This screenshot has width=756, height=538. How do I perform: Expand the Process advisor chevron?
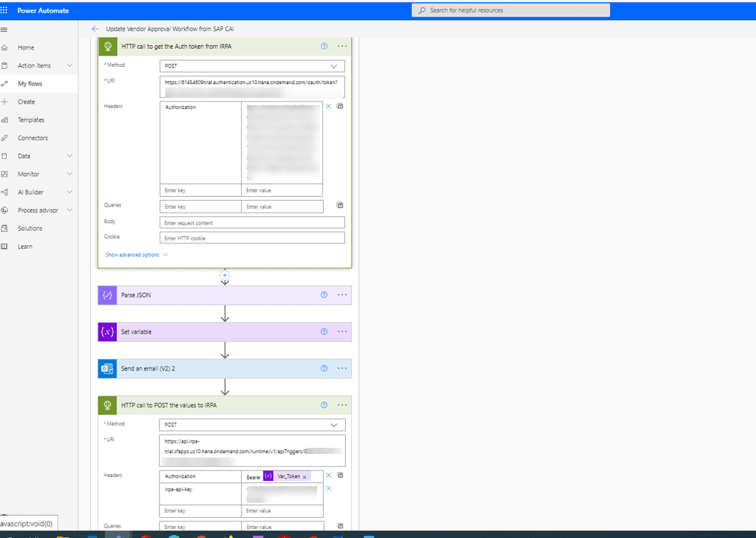click(x=69, y=210)
